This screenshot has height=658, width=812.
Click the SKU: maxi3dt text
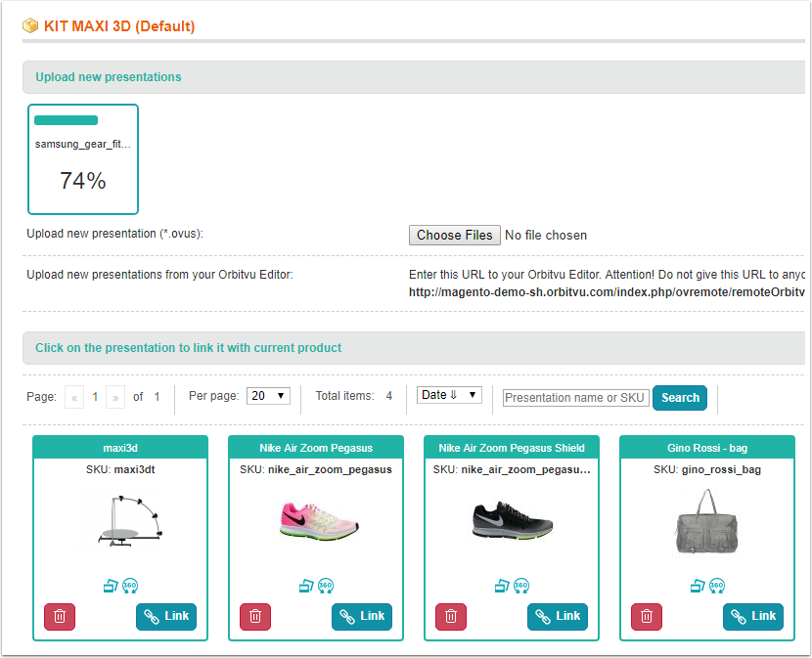120,469
